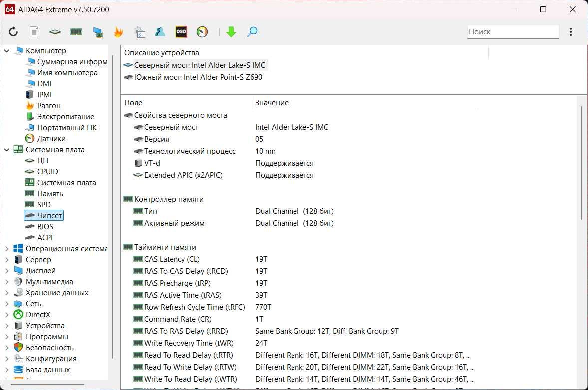Open the Конфигурация tree item

pos(45,359)
